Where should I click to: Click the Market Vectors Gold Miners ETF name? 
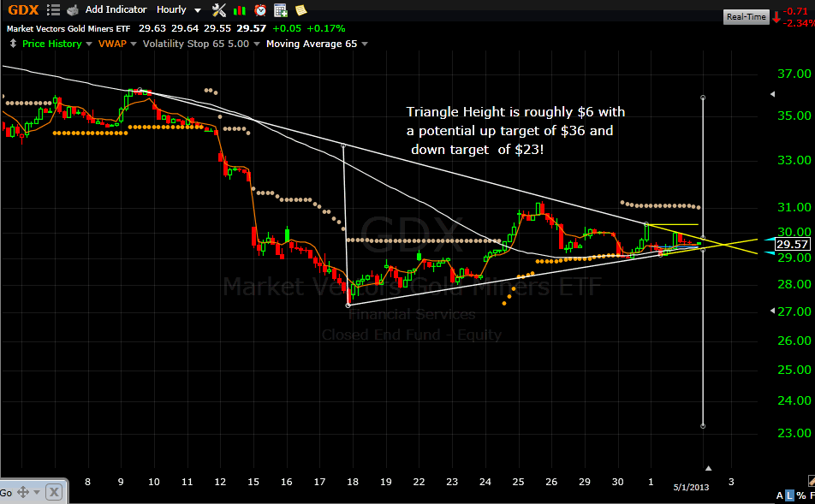click(68, 28)
